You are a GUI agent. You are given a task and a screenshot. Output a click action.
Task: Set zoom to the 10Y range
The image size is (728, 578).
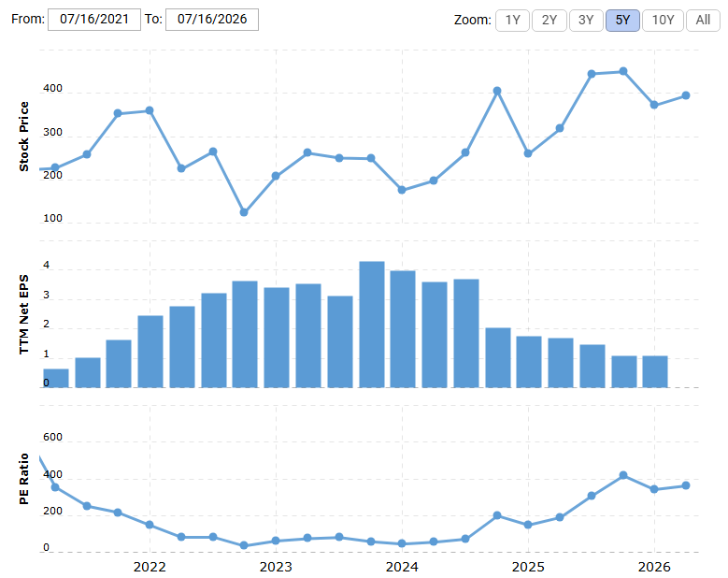click(663, 21)
